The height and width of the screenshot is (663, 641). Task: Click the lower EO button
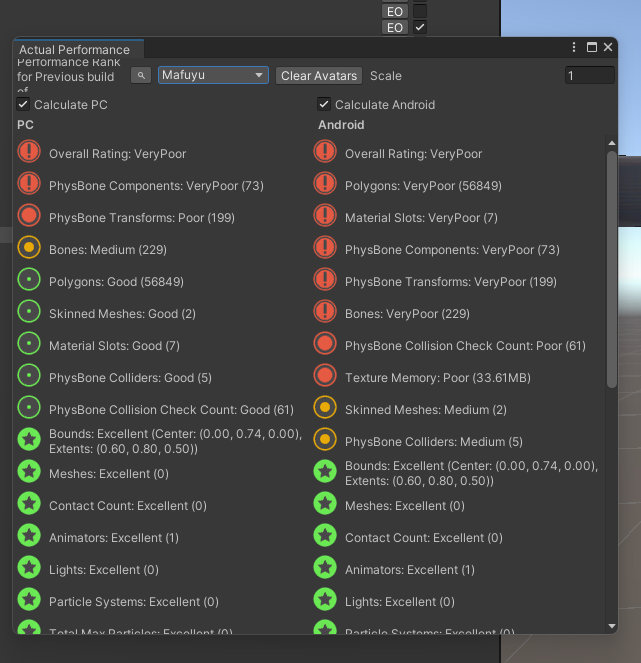click(394, 27)
